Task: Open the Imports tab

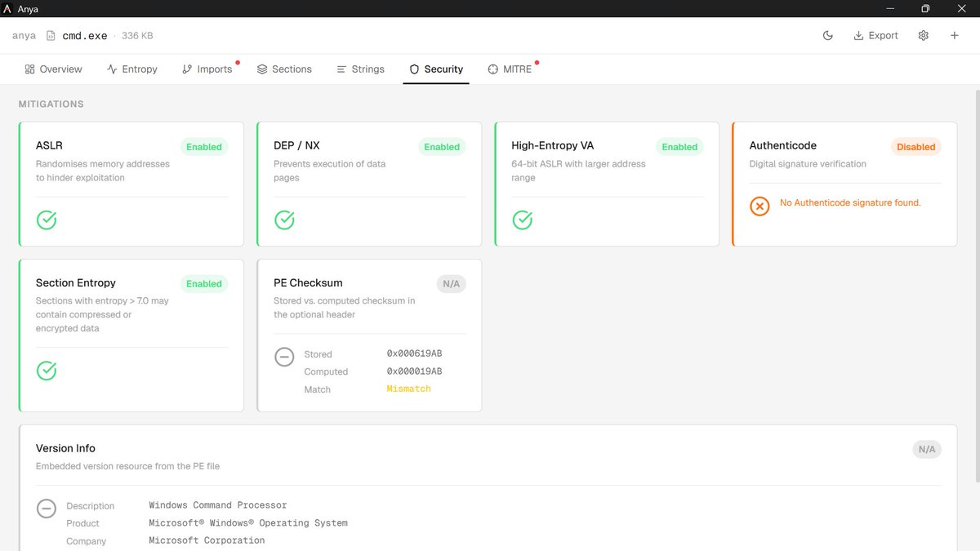Action: tap(207, 69)
